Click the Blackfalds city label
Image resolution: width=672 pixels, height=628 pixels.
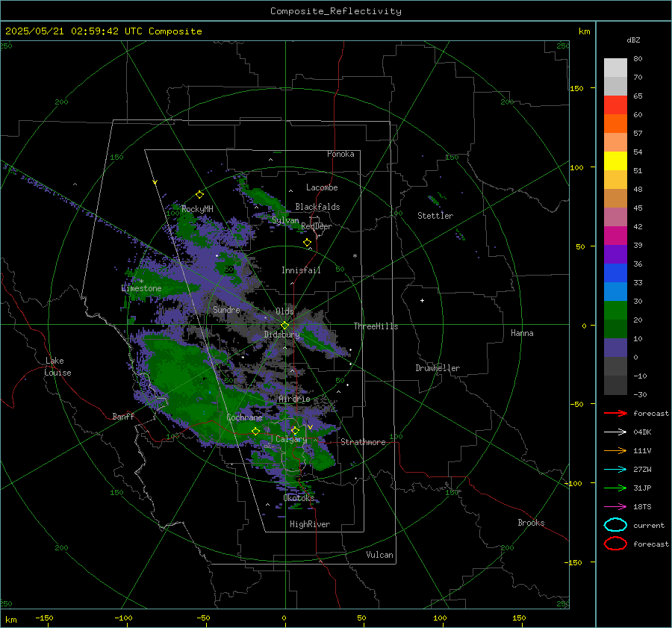(317, 207)
